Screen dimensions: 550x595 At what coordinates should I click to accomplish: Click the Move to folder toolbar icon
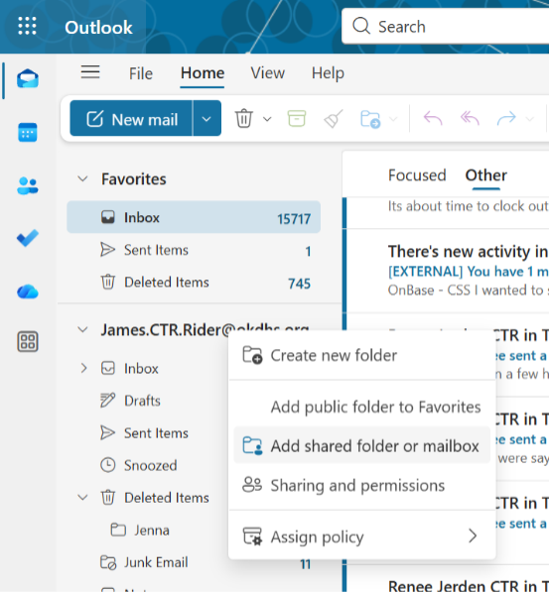click(x=370, y=119)
